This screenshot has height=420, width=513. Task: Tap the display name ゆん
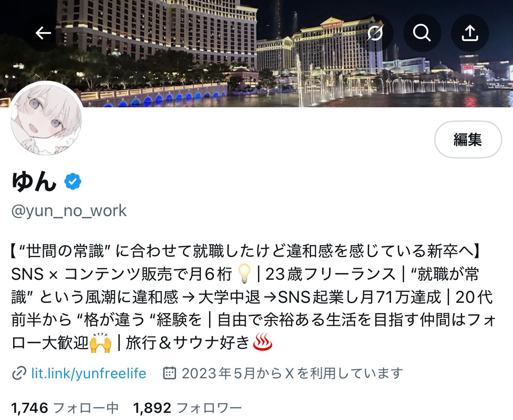tap(34, 182)
